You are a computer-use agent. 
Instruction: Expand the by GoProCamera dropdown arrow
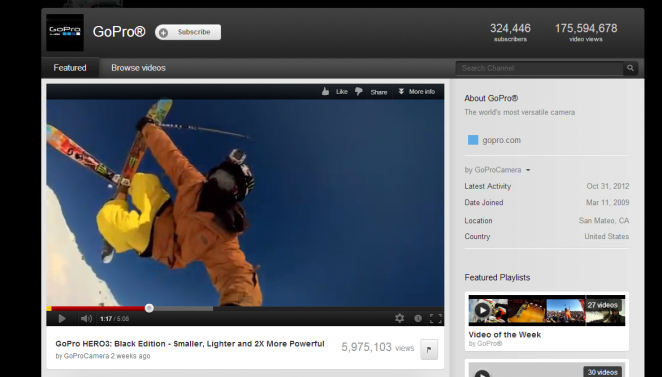[x=528, y=170]
